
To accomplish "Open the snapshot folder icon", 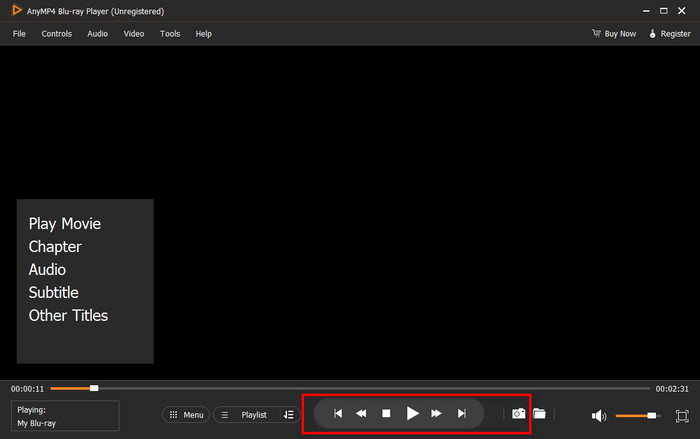I will (539, 414).
